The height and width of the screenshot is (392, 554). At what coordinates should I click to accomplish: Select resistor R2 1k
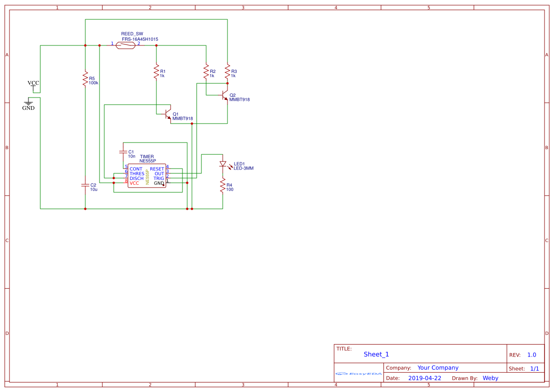pyautogui.click(x=205, y=71)
